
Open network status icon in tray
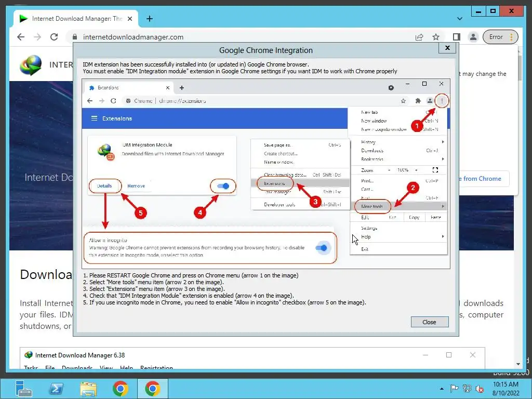pyautogui.click(x=467, y=389)
